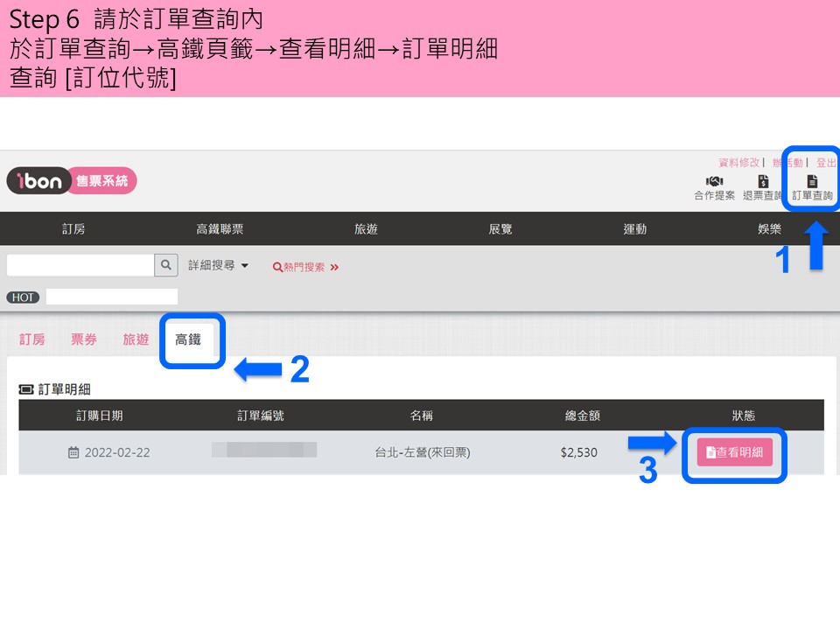The width and height of the screenshot is (840, 630).
Task: Click the HOT badge
Action: click(23, 297)
